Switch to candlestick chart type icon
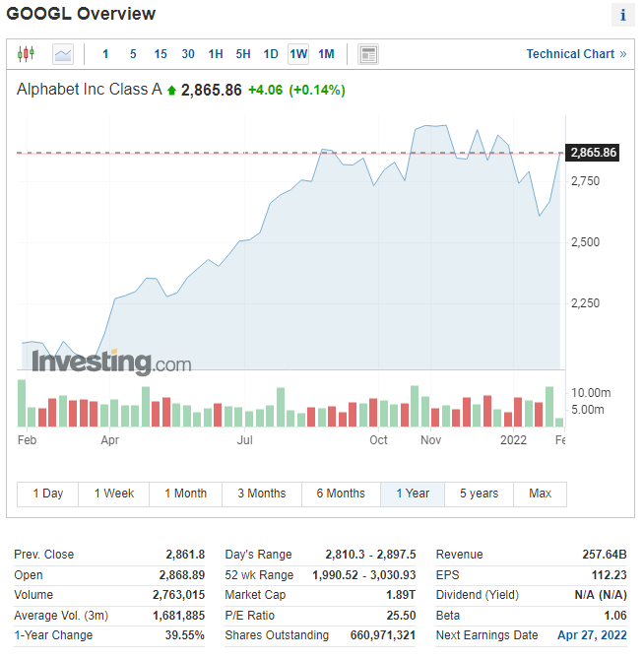Viewport: 644px width, 659px height. pyautogui.click(x=26, y=54)
